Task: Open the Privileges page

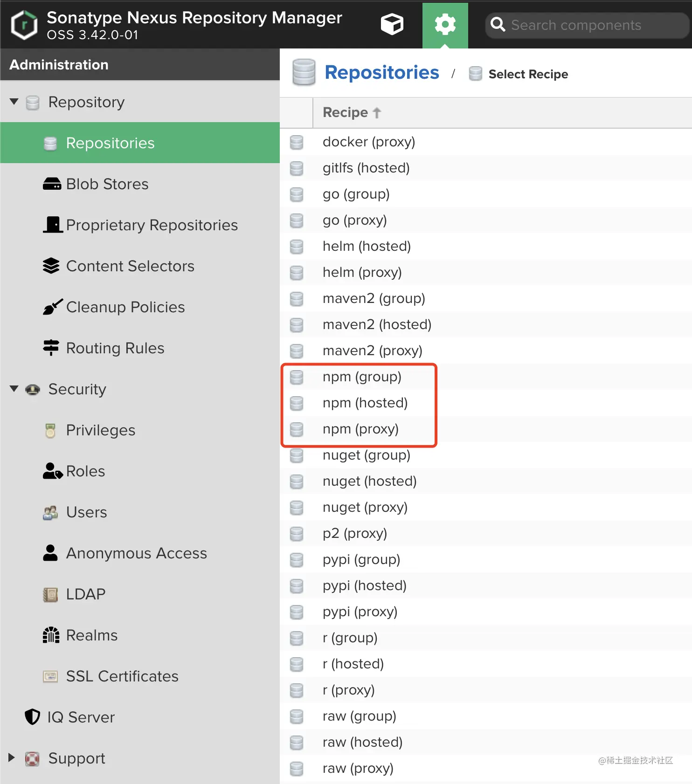Action: click(101, 430)
